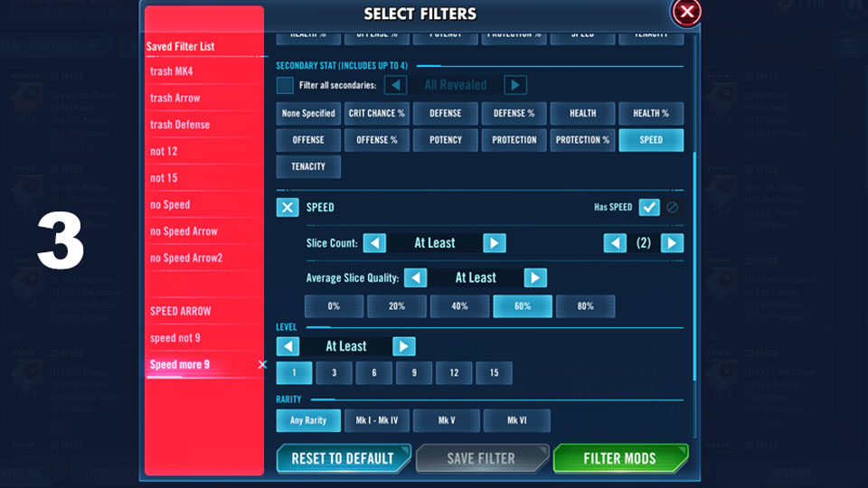Decrease slice count value (2)
The height and width of the screenshot is (488, 868).
point(615,243)
